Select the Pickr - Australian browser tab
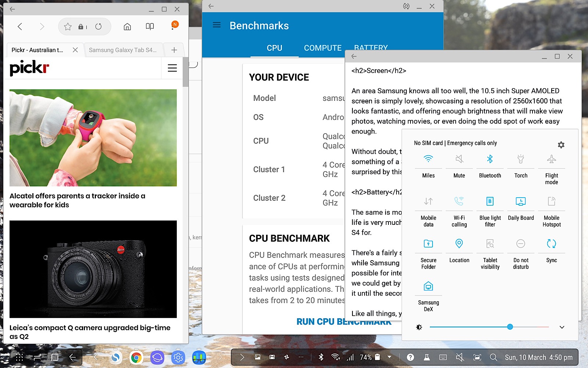 coord(38,50)
